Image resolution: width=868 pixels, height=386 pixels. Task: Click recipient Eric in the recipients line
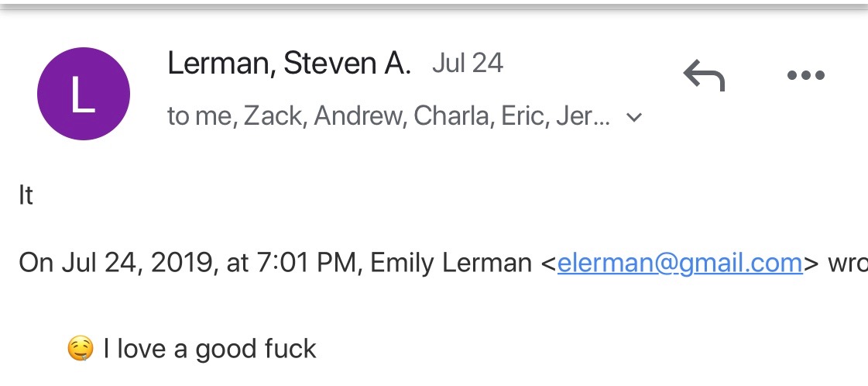click(x=517, y=116)
